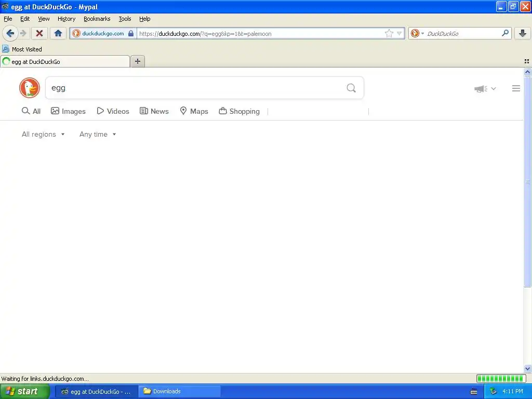Click the tab groups grid icon

[527, 61]
